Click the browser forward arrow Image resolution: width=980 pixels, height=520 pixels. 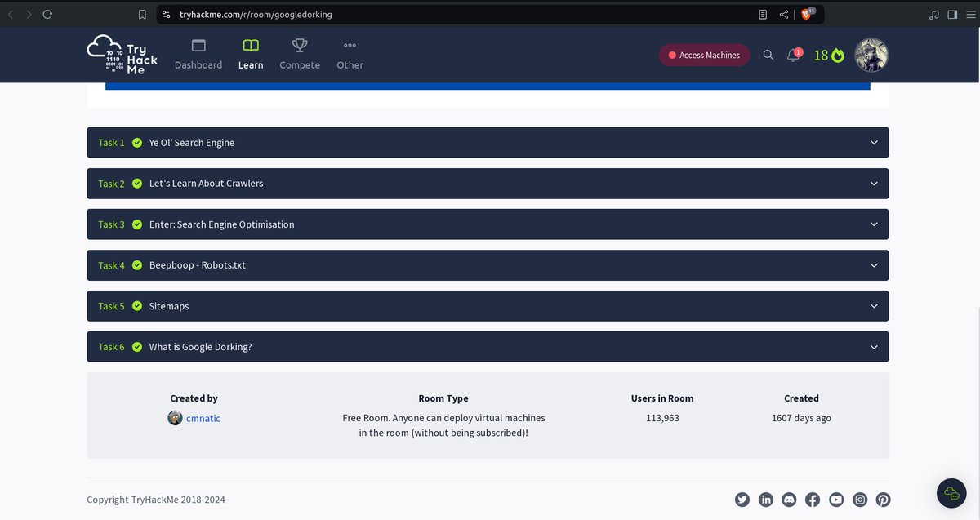tap(29, 14)
